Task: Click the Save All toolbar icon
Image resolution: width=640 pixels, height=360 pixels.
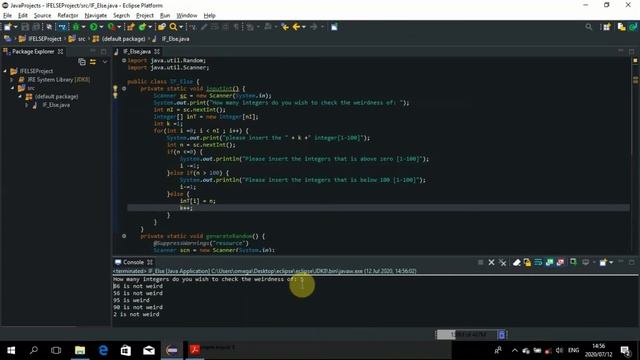Action: (x=36, y=27)
